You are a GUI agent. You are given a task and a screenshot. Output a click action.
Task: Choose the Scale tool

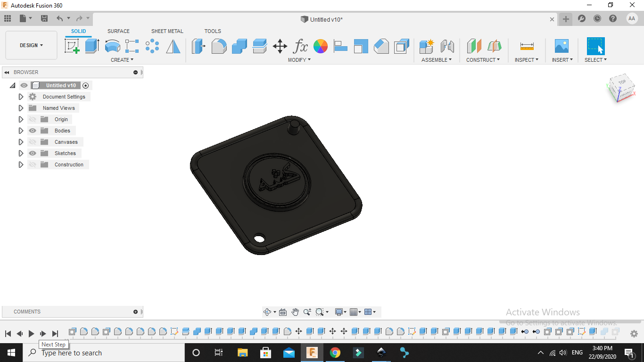tap(361, 46)
